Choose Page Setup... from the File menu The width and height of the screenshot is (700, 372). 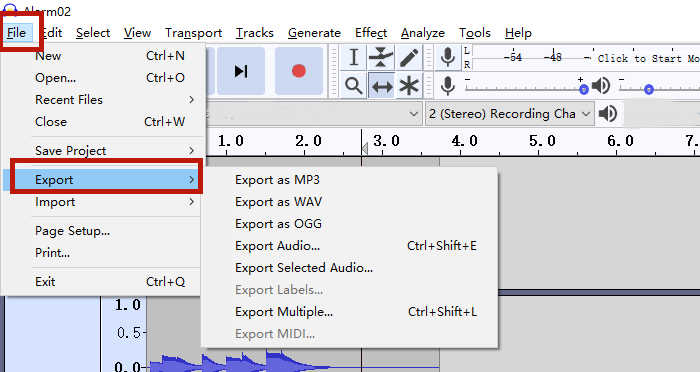102,231
